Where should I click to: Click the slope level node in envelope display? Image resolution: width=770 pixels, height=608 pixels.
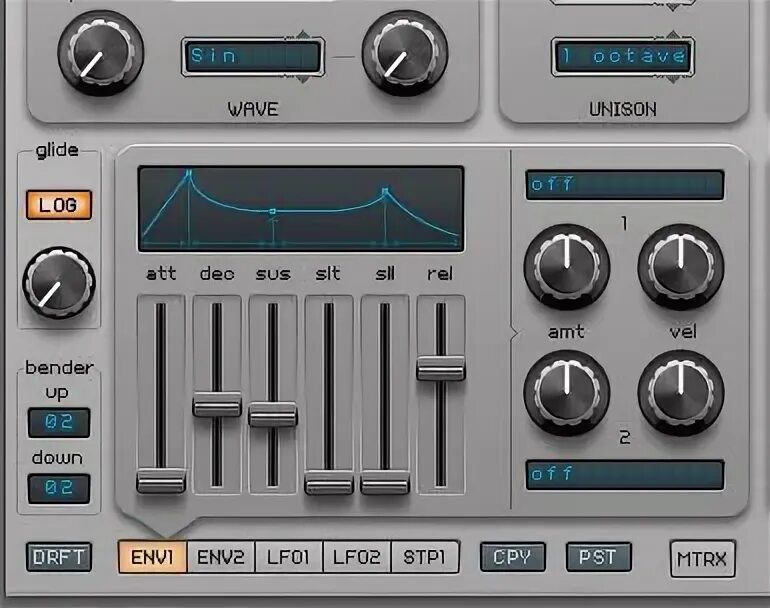[385, 190]
